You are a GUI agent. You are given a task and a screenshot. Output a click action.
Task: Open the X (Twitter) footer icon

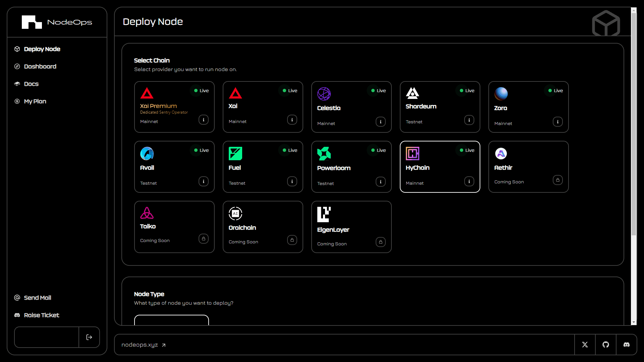585,345
